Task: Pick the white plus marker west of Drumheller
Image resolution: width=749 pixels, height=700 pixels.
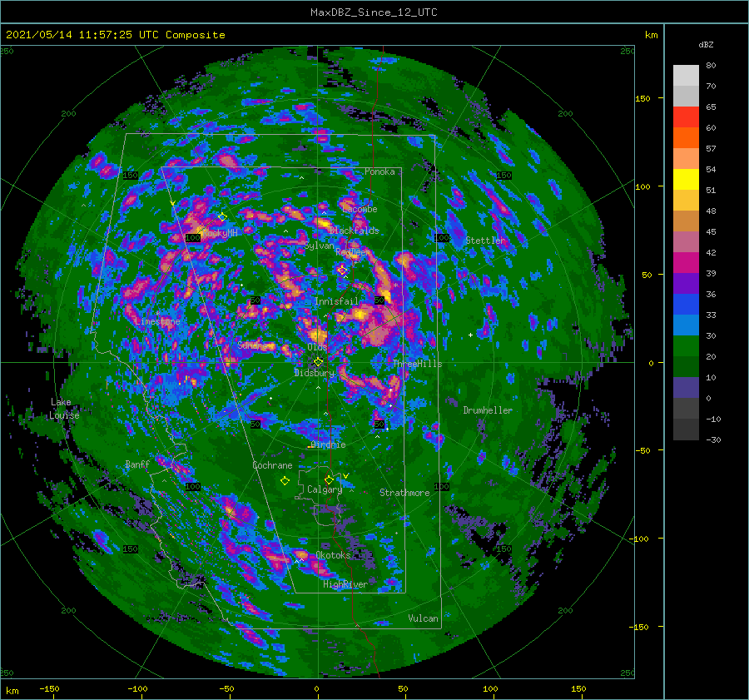Action: click(x=470, y=335)
